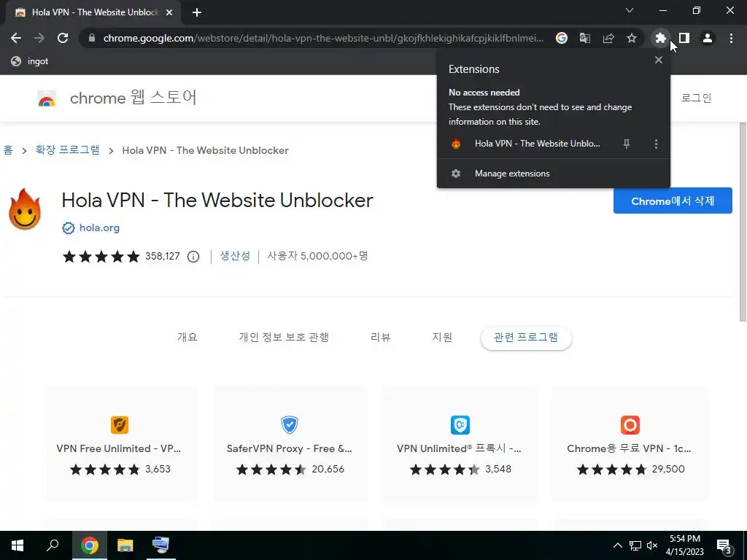747x560 pixels.
Task: Switch to the 리뷰 tab
Action: click(x=380, y=337)
